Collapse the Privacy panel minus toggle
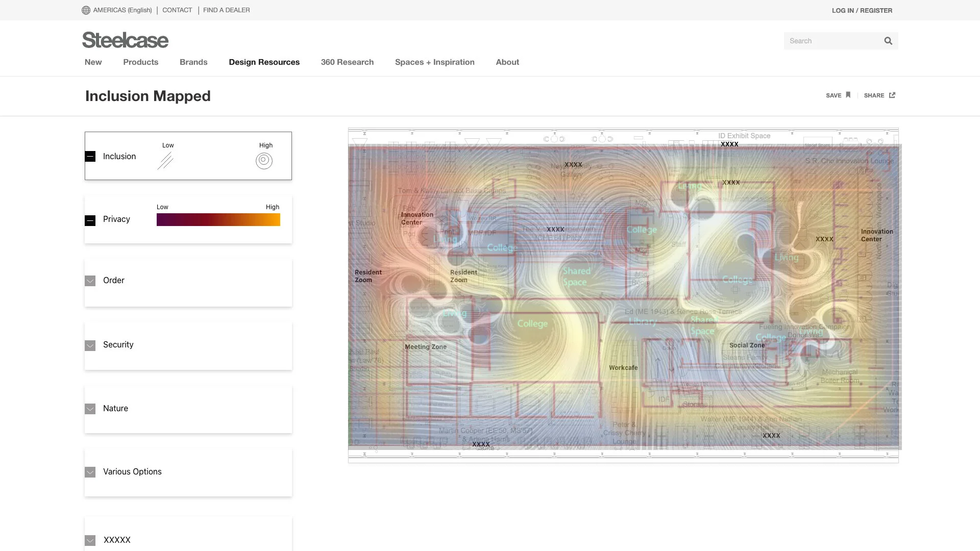Viewport: 980px width, 551px height. 90,220
